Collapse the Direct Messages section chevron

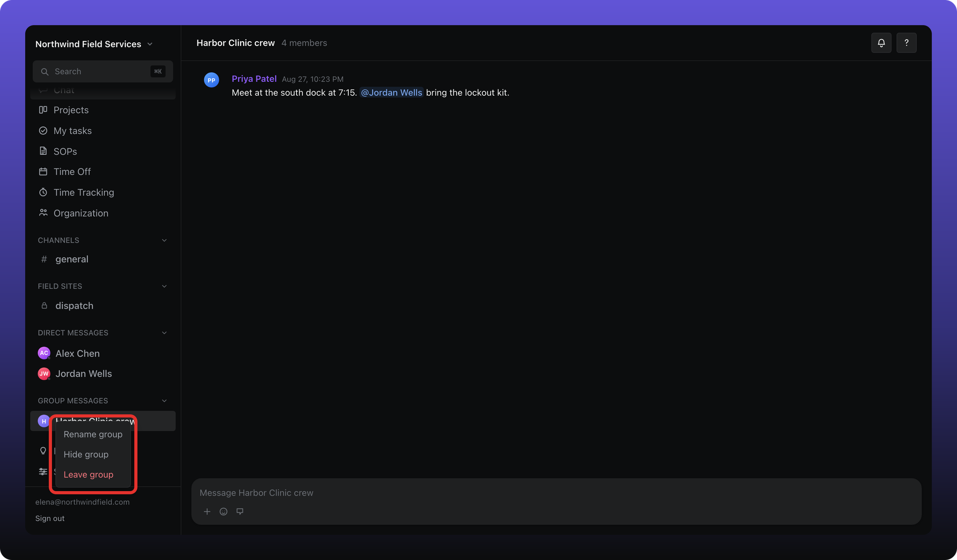[x=164, y=333]
